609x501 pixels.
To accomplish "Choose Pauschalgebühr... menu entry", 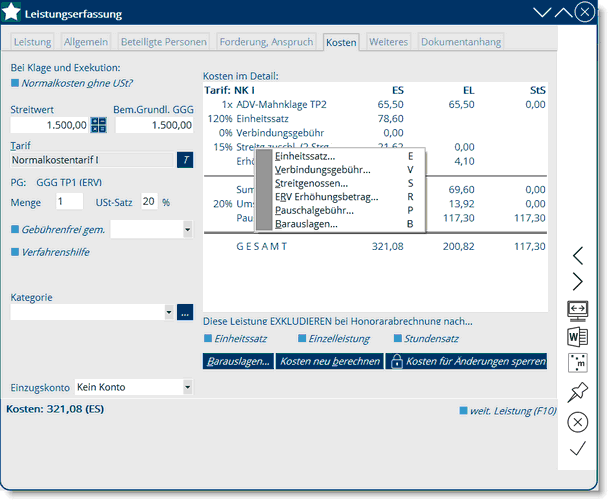I will click(x=340, y=210).
